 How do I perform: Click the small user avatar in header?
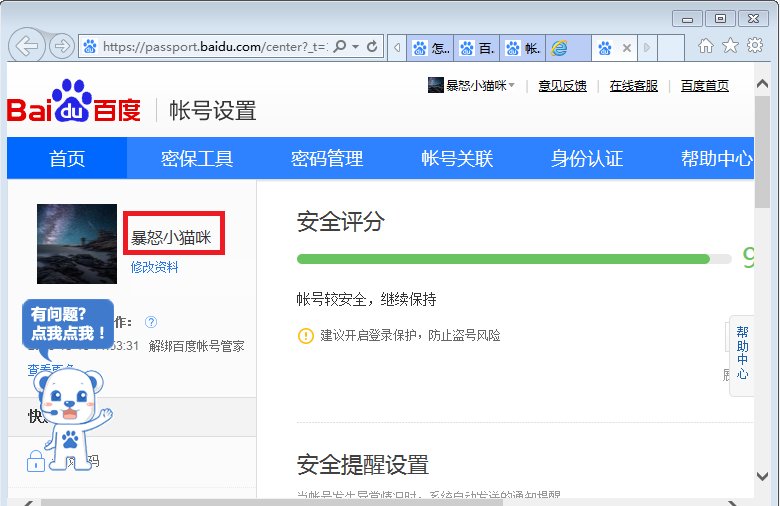[436, 85]
